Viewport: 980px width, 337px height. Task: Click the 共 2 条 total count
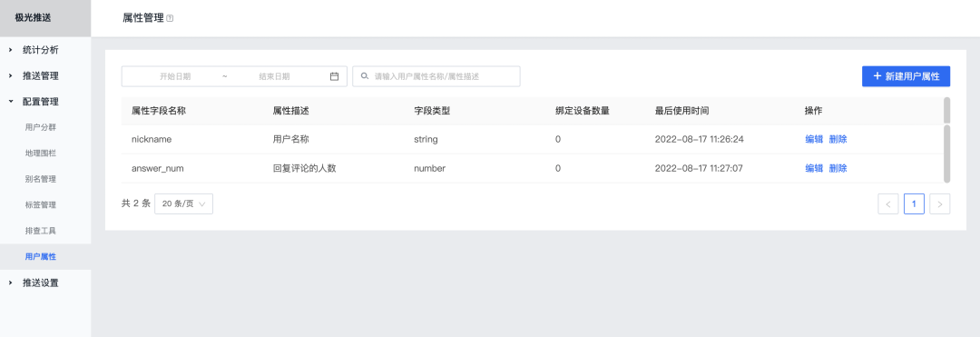pyautogui.click(x=135, y=203)
